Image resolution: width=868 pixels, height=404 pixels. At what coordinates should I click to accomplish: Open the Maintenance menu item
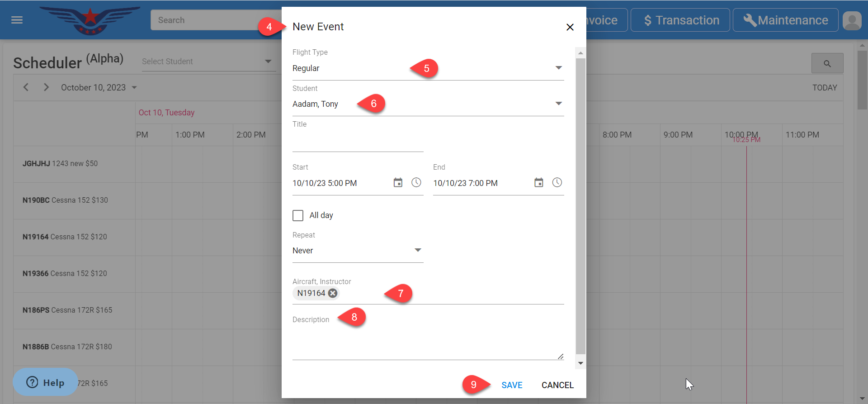(785, 20)
